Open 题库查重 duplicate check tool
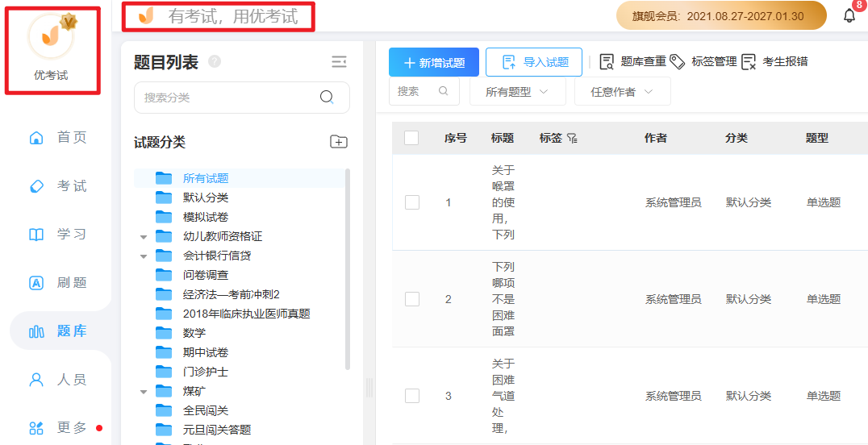Screen dimensions: 868x445 pos(632,62)
